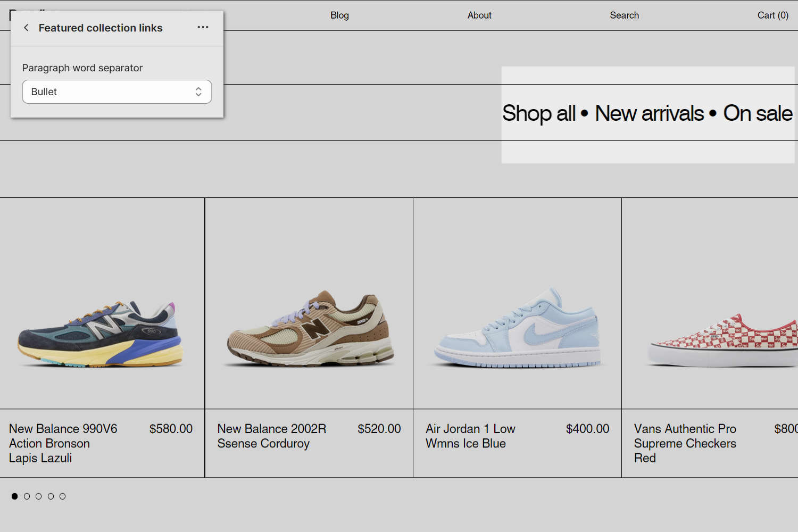Click the stepper chevrons on the Bullet selector
798x532 pixels.
point(198,92)
